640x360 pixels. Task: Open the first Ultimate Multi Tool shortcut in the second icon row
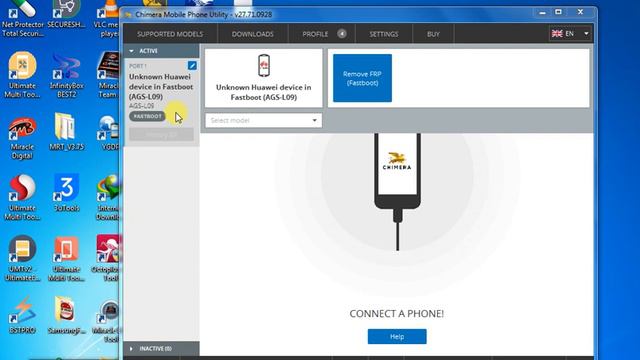click(22, 75)
